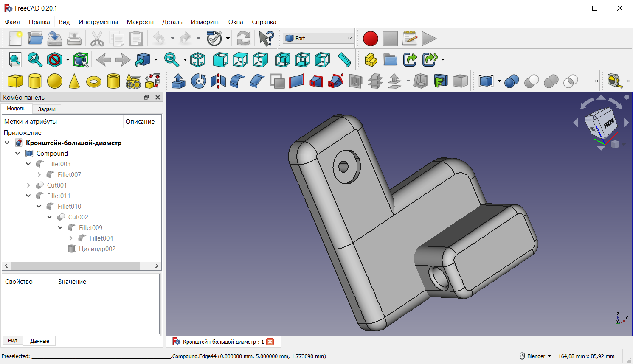This screenshot has width=633, height=364.
Task: Open the workbench selector showing Part
Action: click(318, 38)
